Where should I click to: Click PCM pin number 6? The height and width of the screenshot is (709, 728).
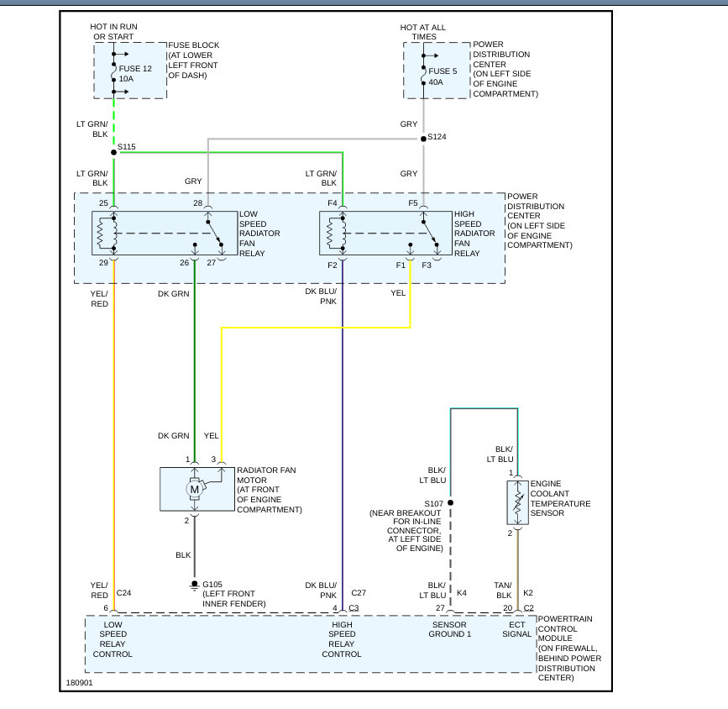(106, 607)
